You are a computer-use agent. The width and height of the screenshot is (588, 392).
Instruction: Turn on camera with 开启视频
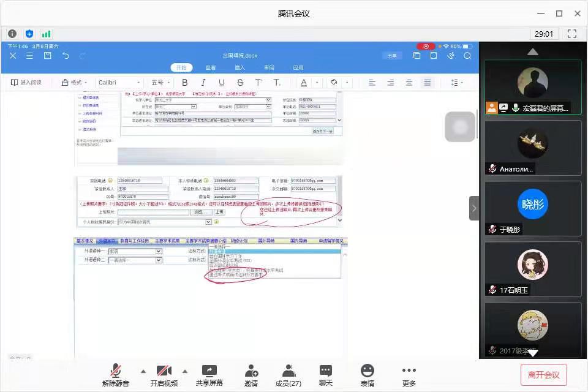[164, 375]
